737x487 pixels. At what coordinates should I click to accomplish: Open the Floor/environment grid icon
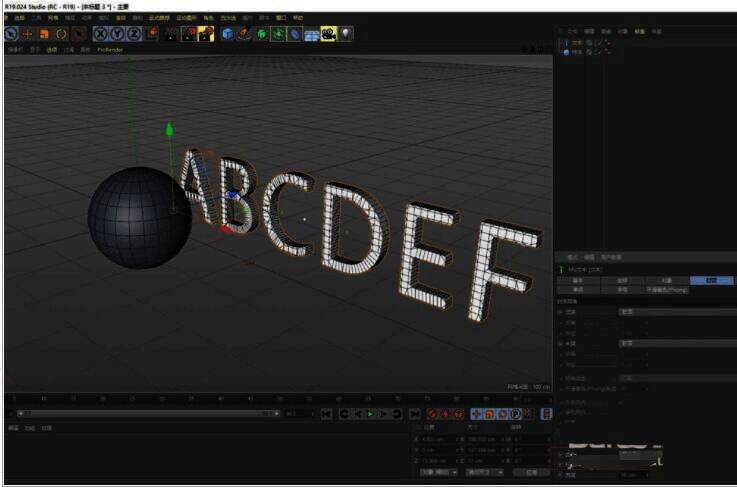[311, 34]
